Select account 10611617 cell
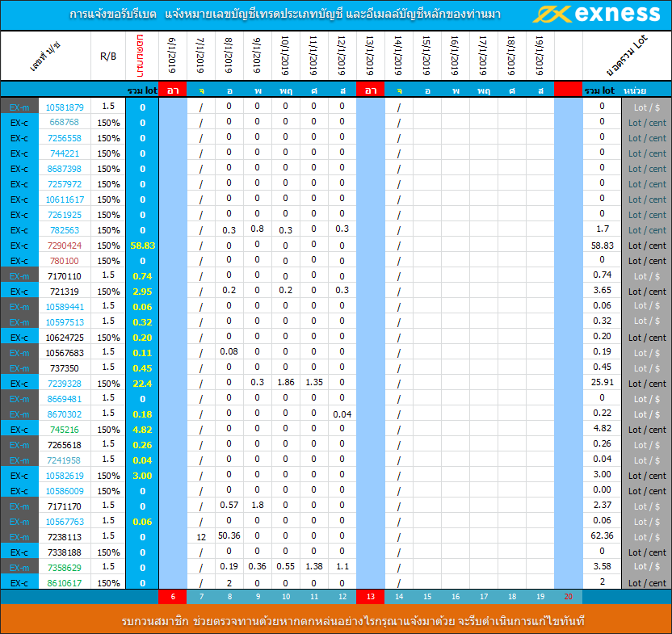Viewport: 672px width, 634px height. (x=65, y=199)
